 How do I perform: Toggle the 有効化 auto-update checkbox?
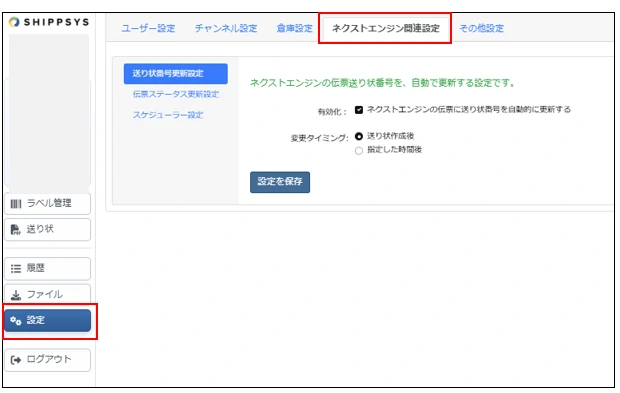359,110
